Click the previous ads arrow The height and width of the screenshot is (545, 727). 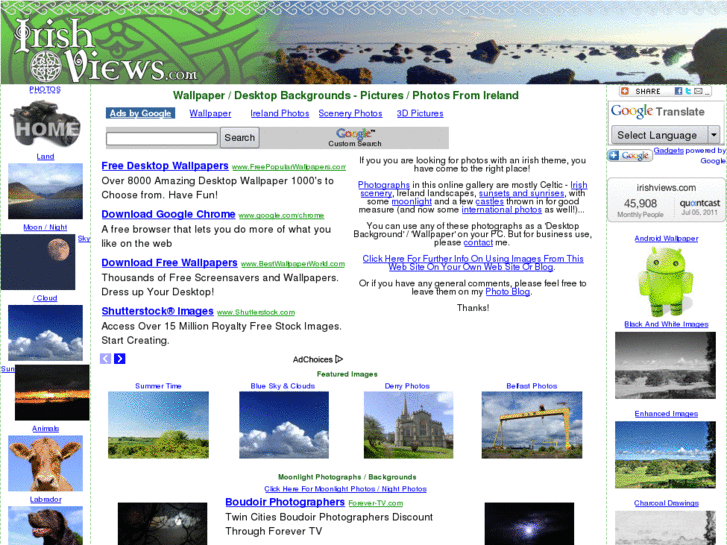click(106, 359)
